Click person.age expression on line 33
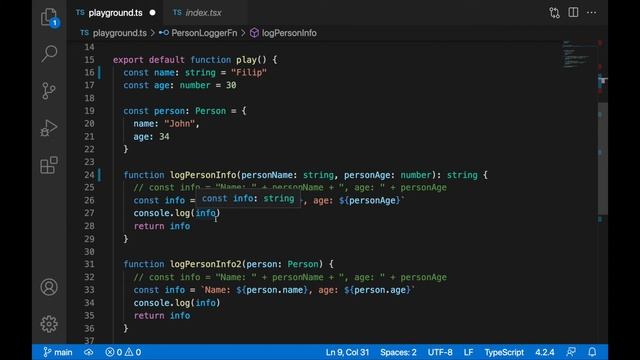 (x=380, y=290)
